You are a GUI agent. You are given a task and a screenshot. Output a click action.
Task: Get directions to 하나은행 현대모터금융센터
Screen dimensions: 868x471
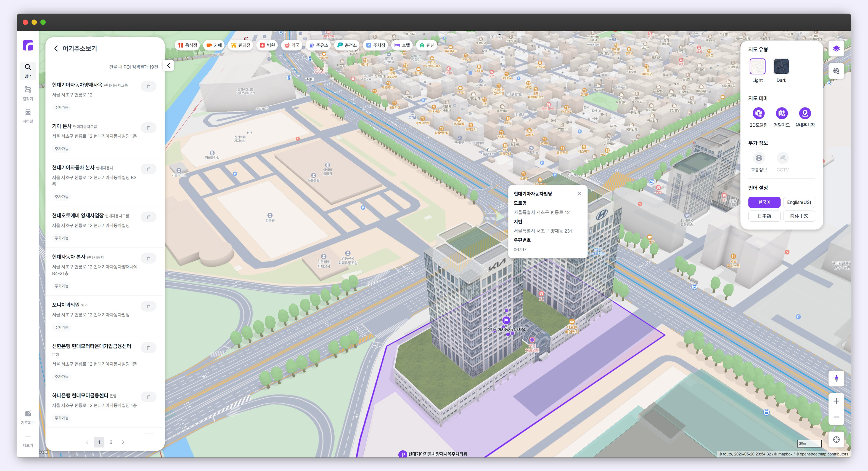click(148, 397)
